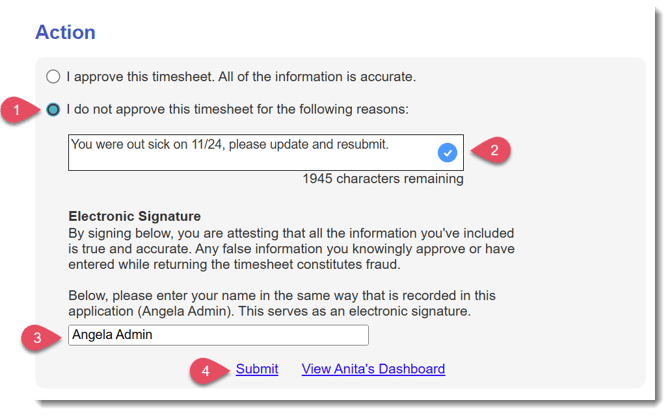Click the blue checkmark icon in reason box

point(447,152)
